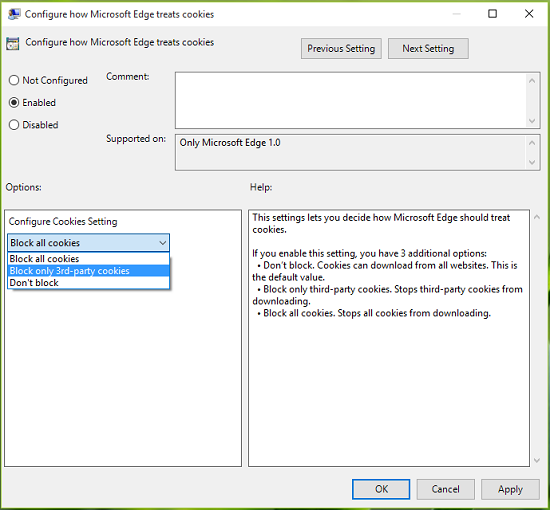Click Supported on scroll down arrow
Screen dimensions: 550x510
point(532,162)
